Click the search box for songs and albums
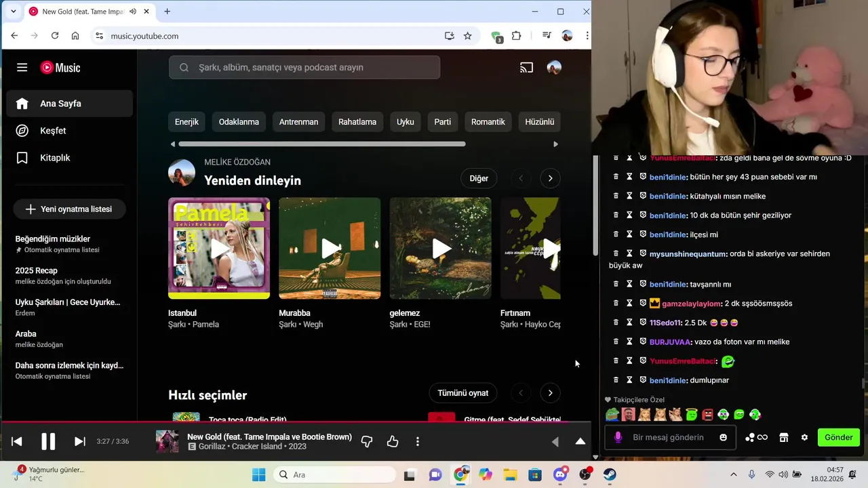Screen dimensions: 868x488 [304, 68]
